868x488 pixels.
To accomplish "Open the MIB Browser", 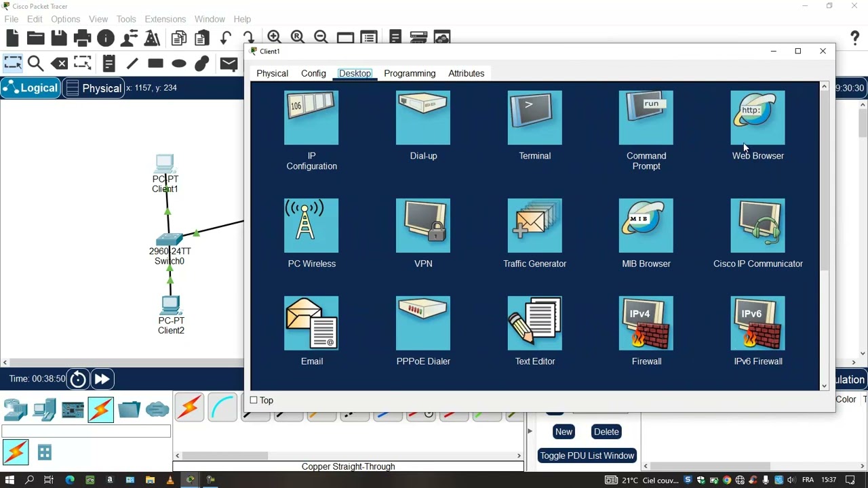I will point(646,233).
